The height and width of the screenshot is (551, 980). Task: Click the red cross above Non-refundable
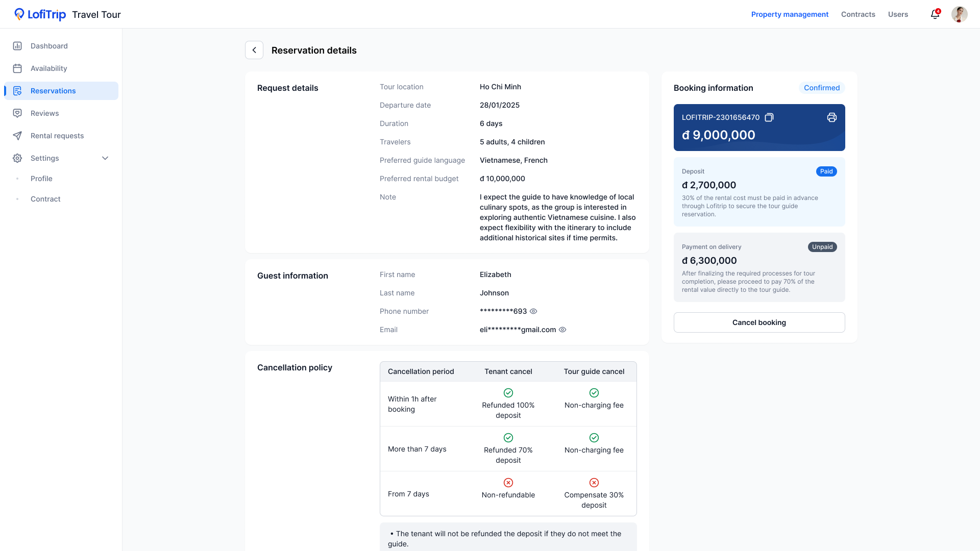(508, 483)
